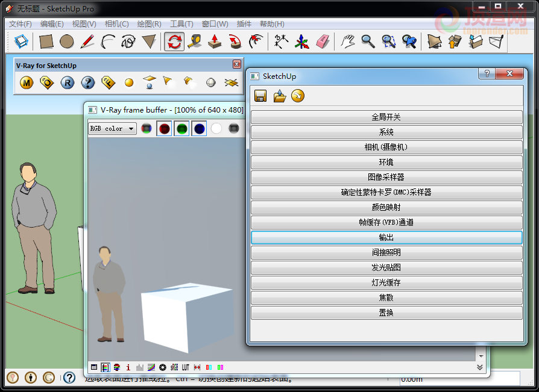Expand the 环境 rollout

coord(386,163)
